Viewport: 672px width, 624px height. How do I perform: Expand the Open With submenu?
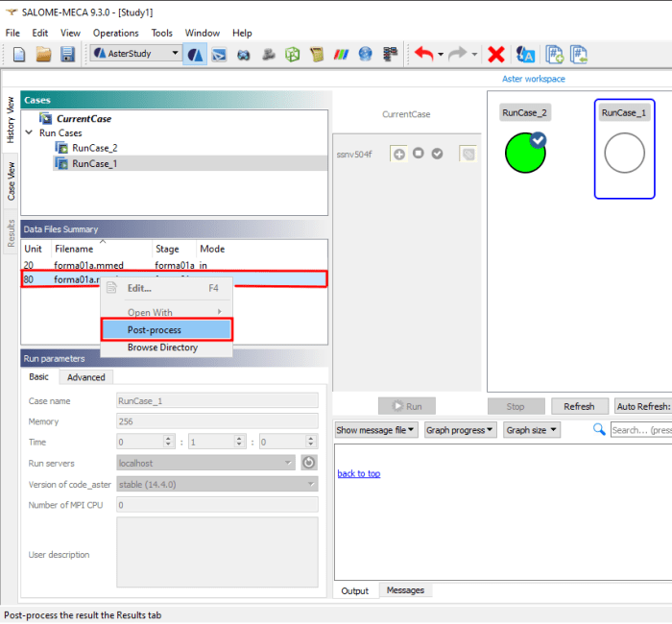pos(167,312)
